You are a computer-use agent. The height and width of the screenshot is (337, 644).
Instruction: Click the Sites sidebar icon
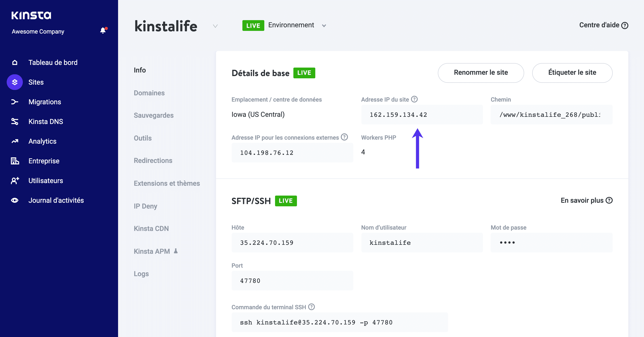click(x=15, y=82)
